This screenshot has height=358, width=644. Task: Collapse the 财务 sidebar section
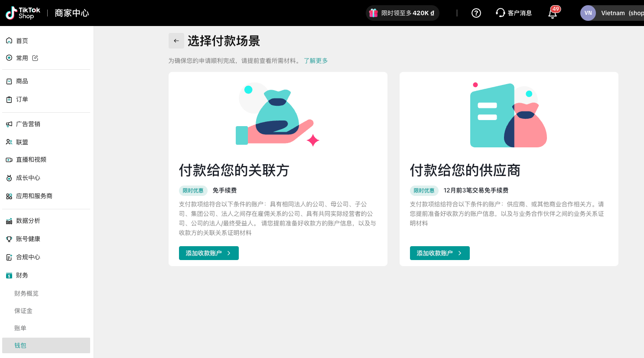(22, 275)
